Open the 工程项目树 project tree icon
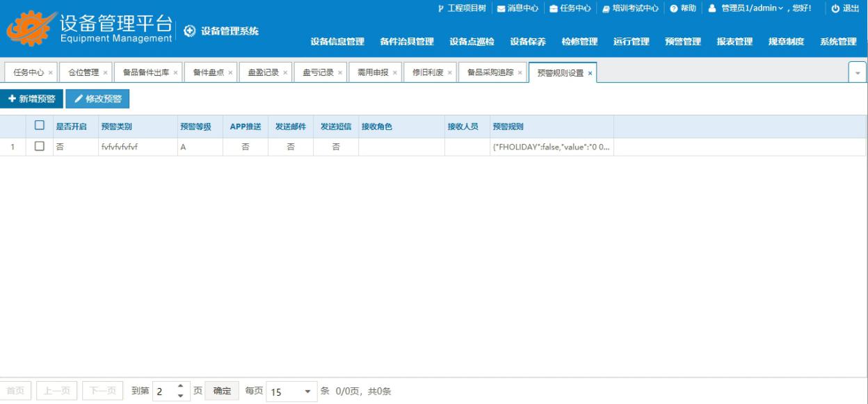This screenshot has height=404, width=868. click(441, 8)
